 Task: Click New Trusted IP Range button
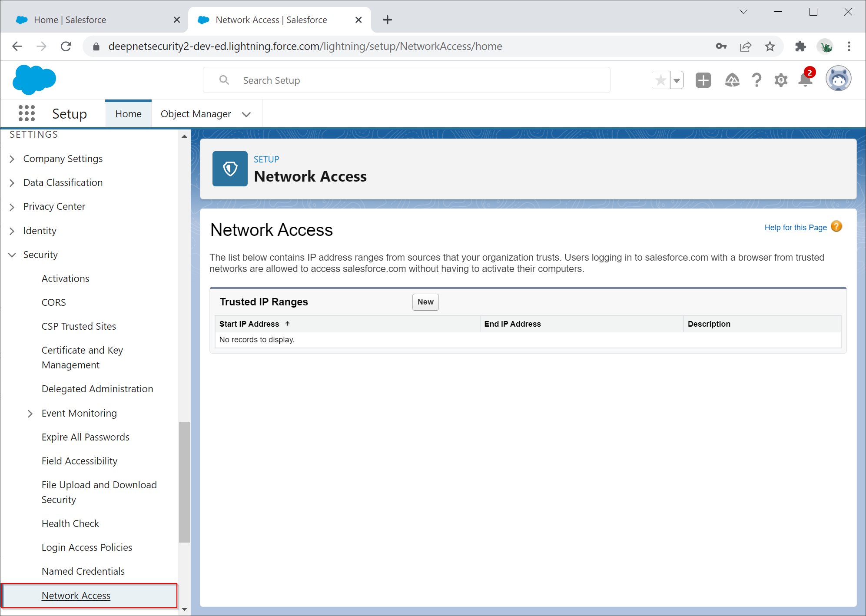[x=425, y=302]
